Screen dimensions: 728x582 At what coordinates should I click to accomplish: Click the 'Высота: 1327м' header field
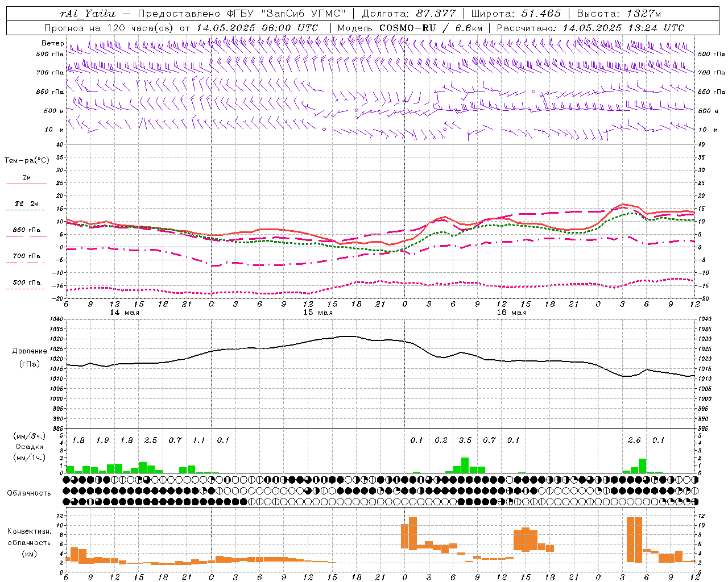tap(619, 14)
